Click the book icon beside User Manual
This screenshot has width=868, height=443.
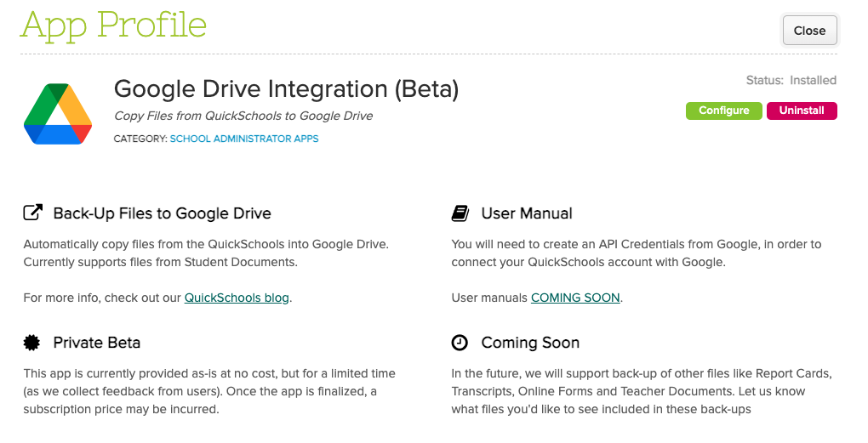pyautogui.click(x=460, y=213)
